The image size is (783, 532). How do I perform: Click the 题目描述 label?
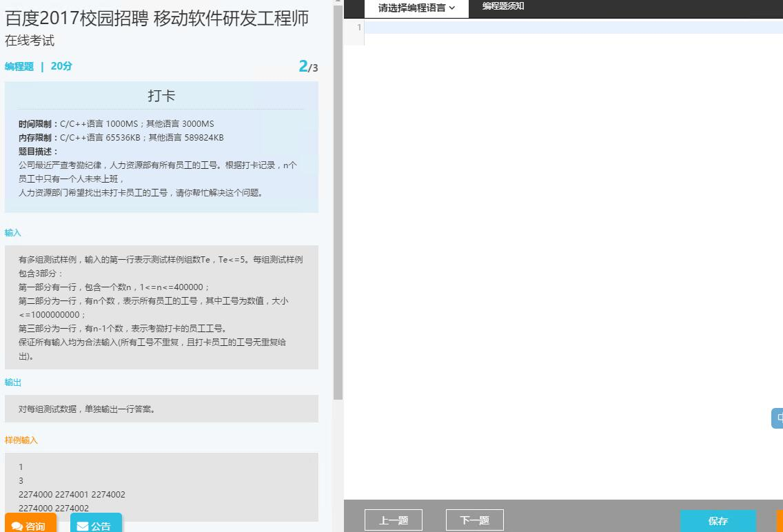pyautogui.click(x=38, y=151)
